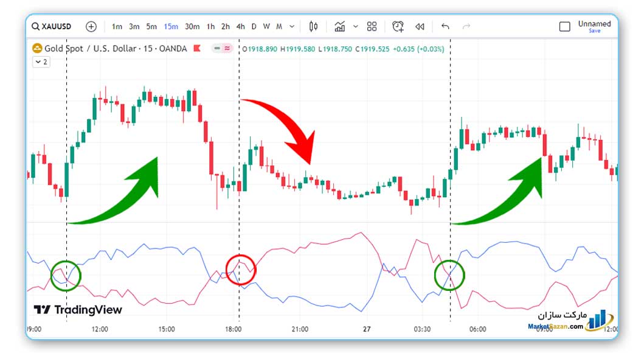The width and height of the screenshot is (644, 353).
Task: Toggle the green-red status pill beside OANDA
Action: click(222, 49)
